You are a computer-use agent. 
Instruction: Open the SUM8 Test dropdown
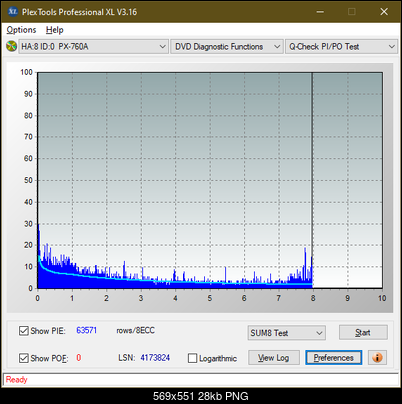(287, 333)
